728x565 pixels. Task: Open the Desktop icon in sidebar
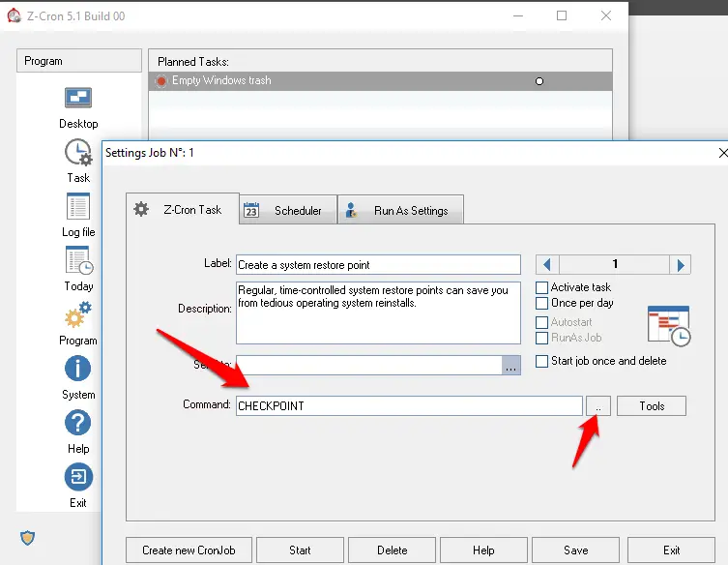[78, 98]
